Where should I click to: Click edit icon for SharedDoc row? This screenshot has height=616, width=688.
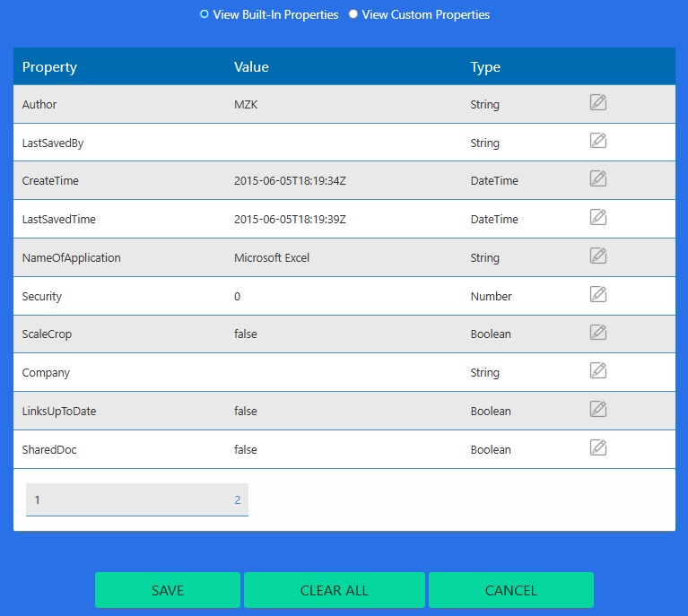pos(598,447)
